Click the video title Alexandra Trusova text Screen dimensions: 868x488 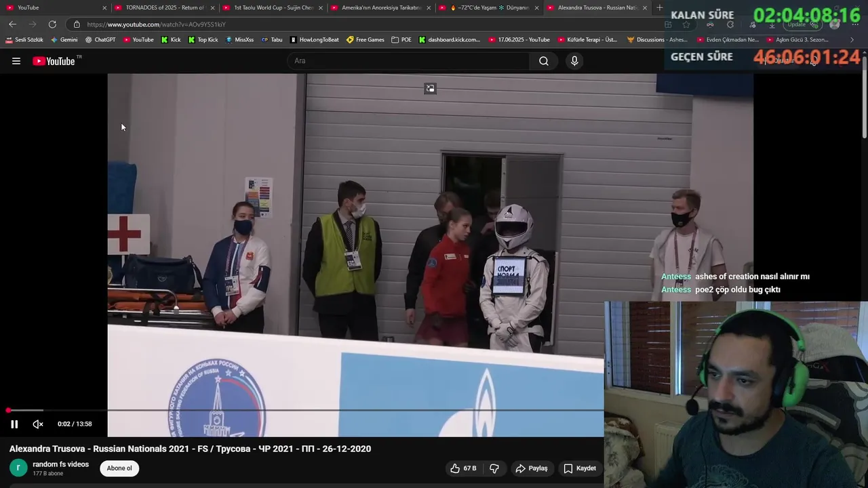pyautogui.click(x=191, y=449)
